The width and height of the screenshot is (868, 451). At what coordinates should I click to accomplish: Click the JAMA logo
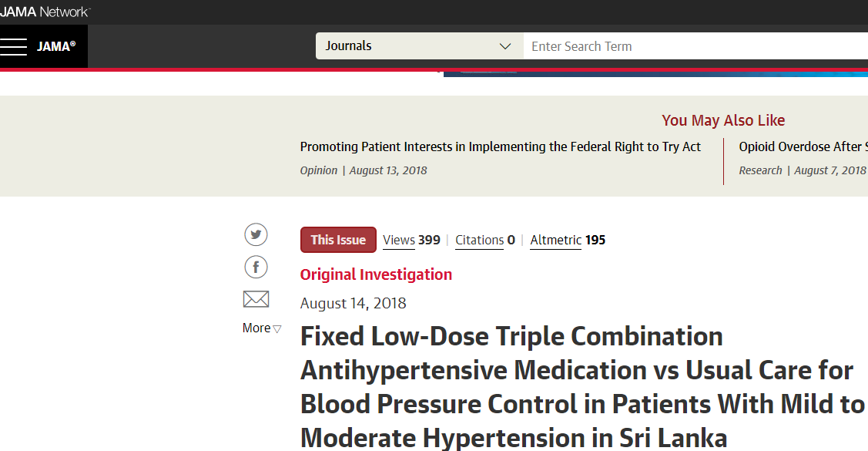pos(56,46)
